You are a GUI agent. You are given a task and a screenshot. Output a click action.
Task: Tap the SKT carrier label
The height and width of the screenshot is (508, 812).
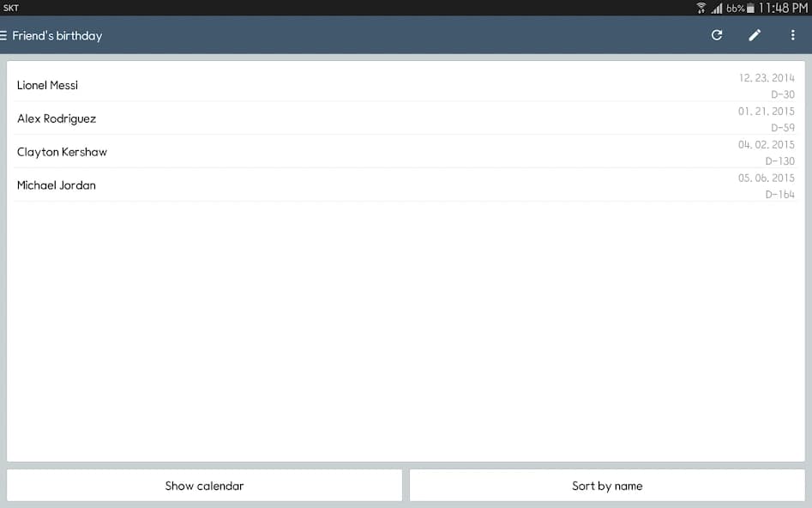coord(12,8)
